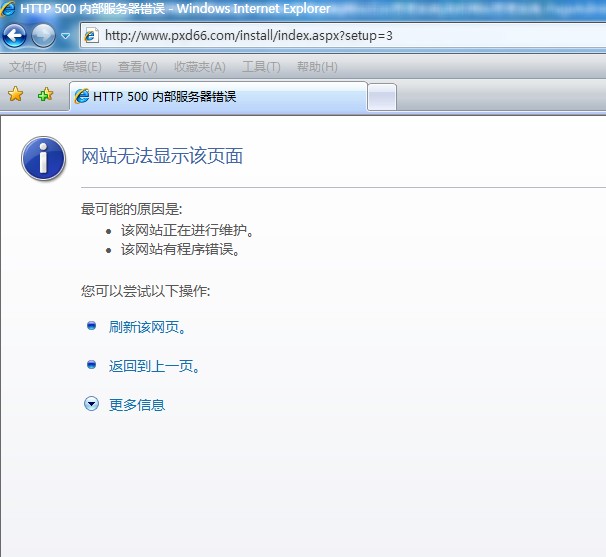This screenshot has width=606, height=557.
Task: Expand 更多信息 with the down-arrow button
Action: click(92, 404)
